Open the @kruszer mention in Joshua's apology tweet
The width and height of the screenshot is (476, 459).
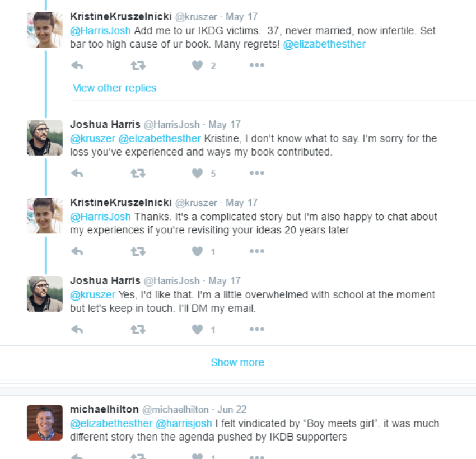[93, 138]
